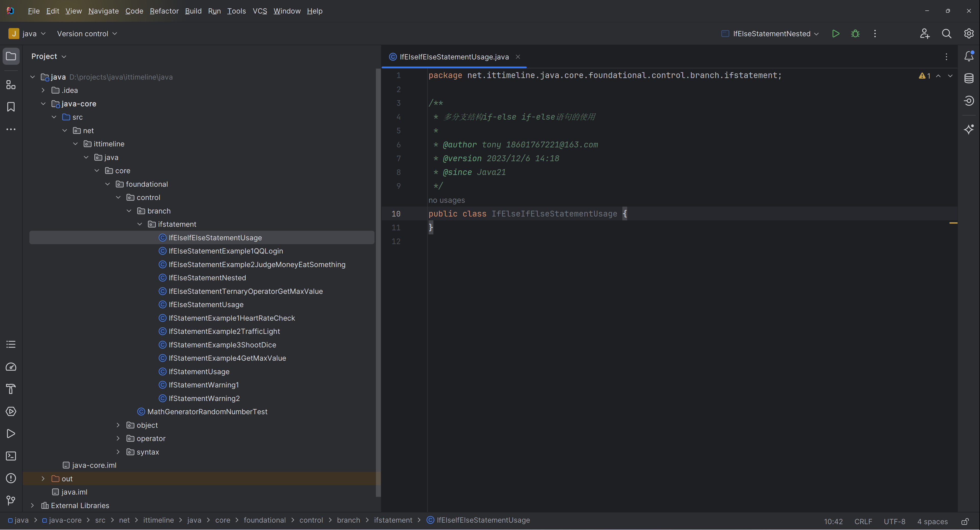This screenshot has height=530, width=980.
Task: Open more run actions menu
Action: pos(875,33)
